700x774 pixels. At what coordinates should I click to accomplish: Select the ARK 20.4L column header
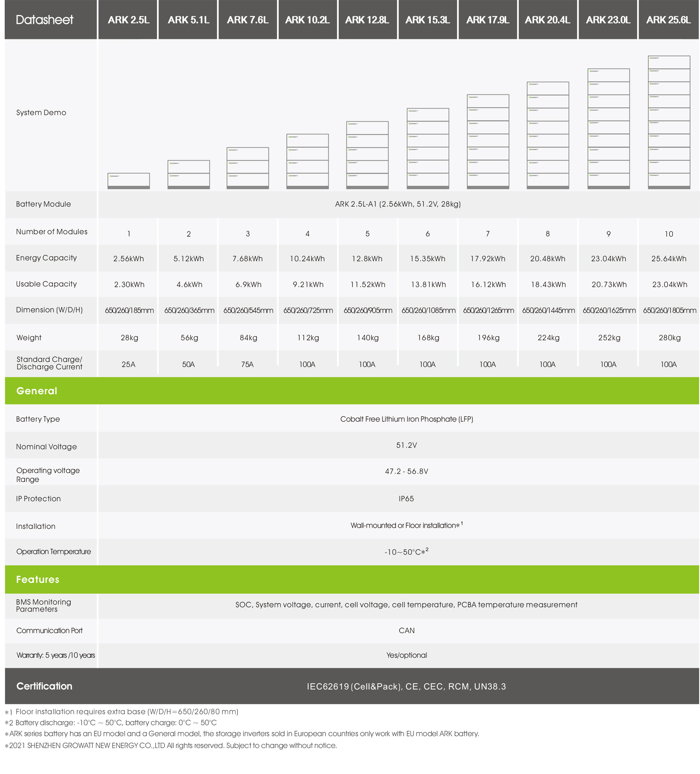tap(548, 20)
